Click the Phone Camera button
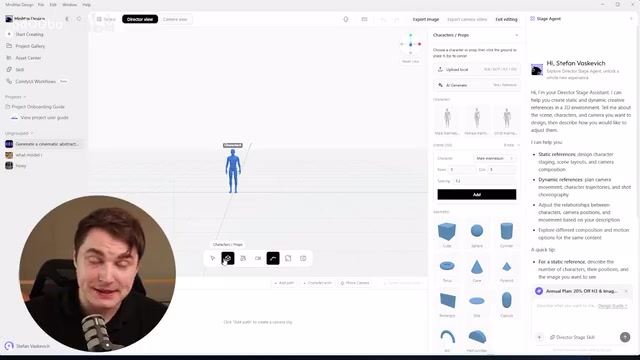This screenshot has width=640, height=360. coord(355,283)
